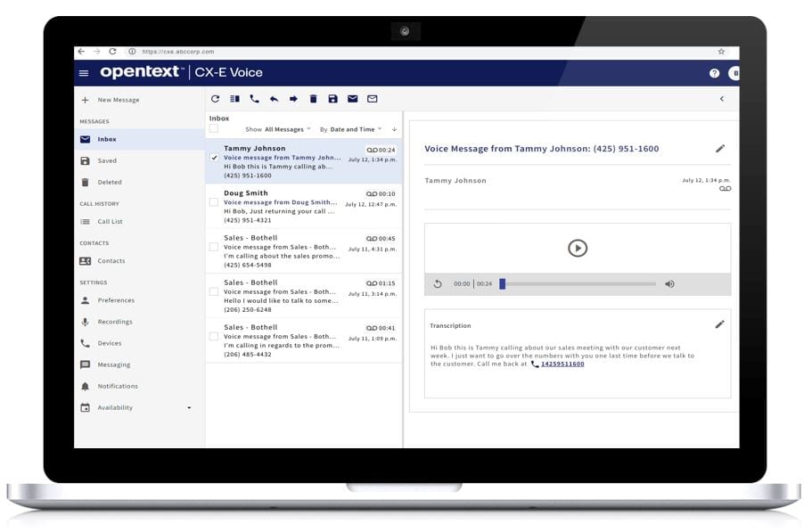The image size is (812, 532).
Task: Save the message using the save icon
Action: pyautogui.click(x=332, y=99)
